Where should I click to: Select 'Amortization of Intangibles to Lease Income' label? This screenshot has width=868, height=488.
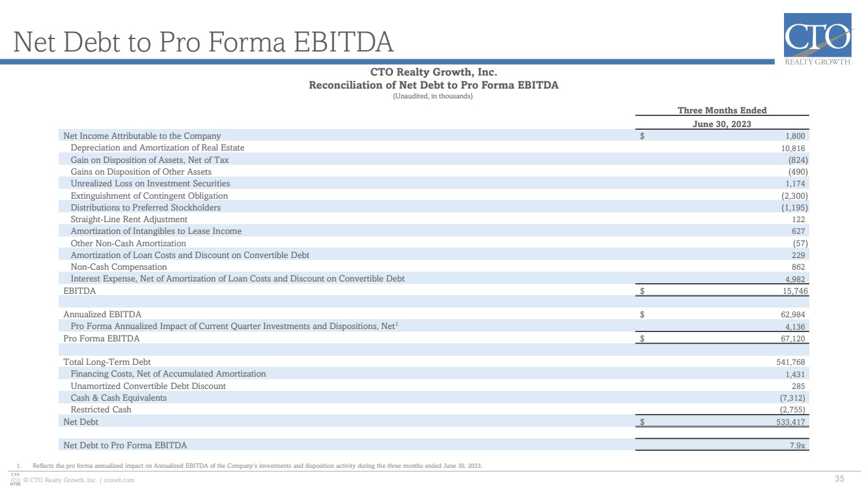coord(156,231)
